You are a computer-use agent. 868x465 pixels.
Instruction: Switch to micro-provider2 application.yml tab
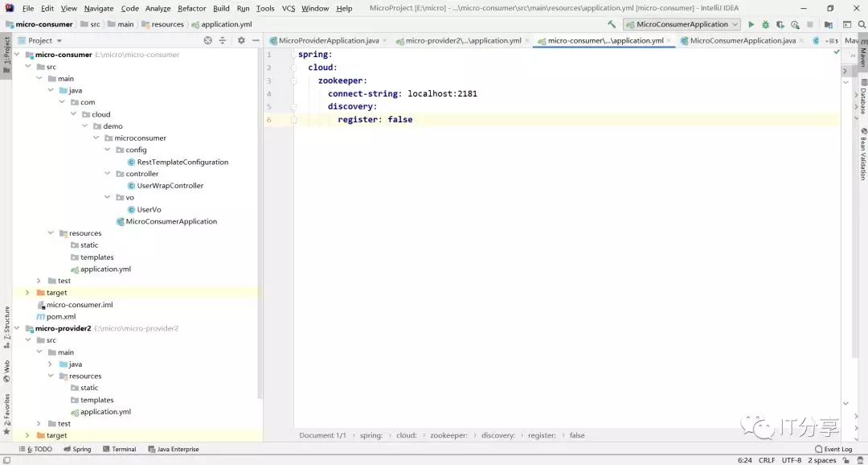point(463,40)
